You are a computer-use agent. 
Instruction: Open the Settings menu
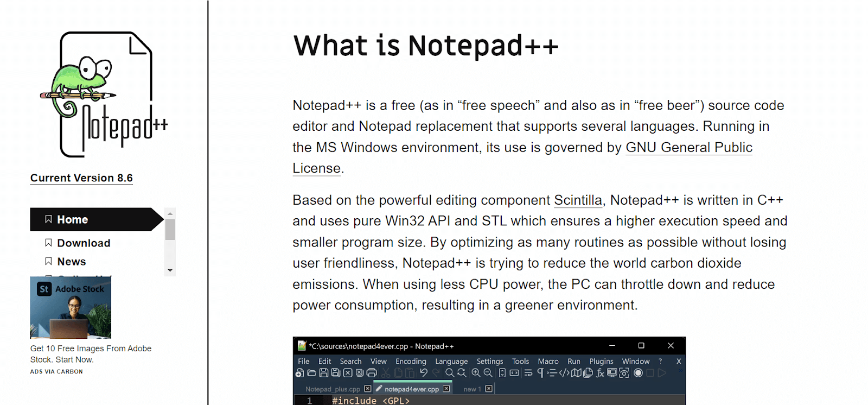[490, 361]
